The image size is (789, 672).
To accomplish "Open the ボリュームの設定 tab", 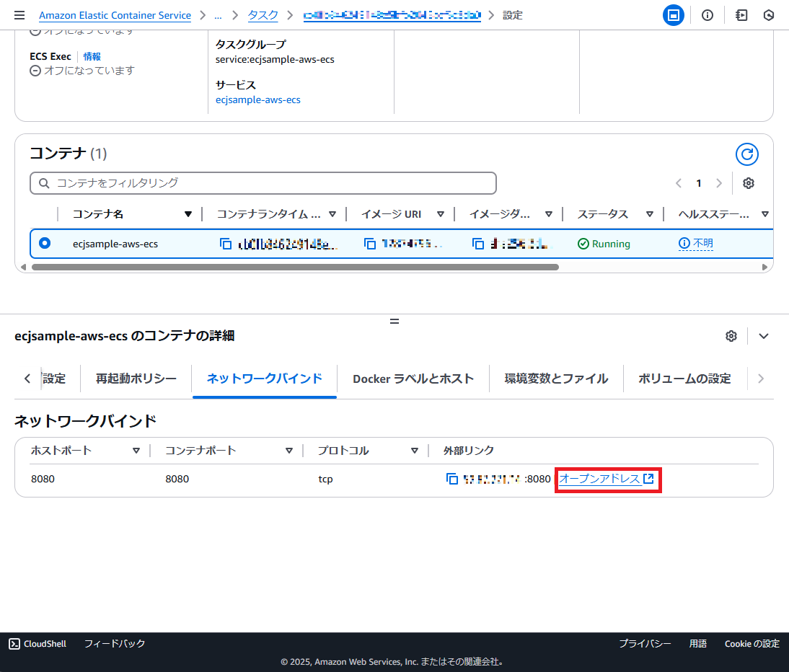I will tap(684, 379).
